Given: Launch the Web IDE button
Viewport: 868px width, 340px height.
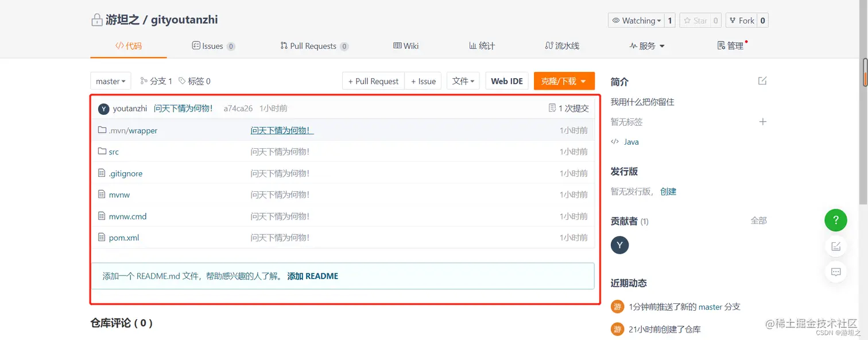Looking at the screenshot, I should point(507,81).
